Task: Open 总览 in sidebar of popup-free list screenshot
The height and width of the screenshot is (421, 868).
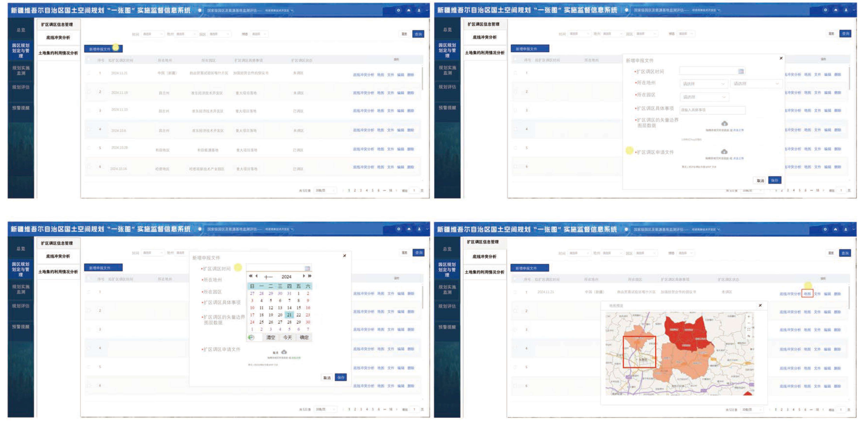Action: [21, 30]
